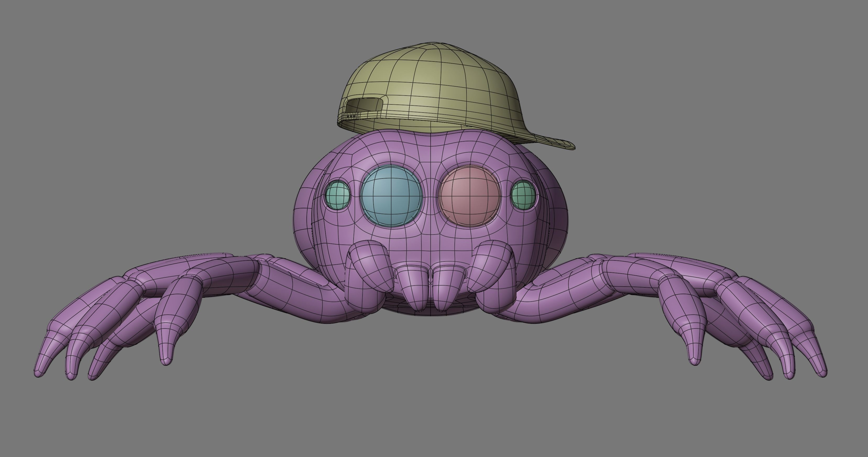
Task: Select the small green eye beside the red eye
Action: pyautogui.click(x=523, y=195)
